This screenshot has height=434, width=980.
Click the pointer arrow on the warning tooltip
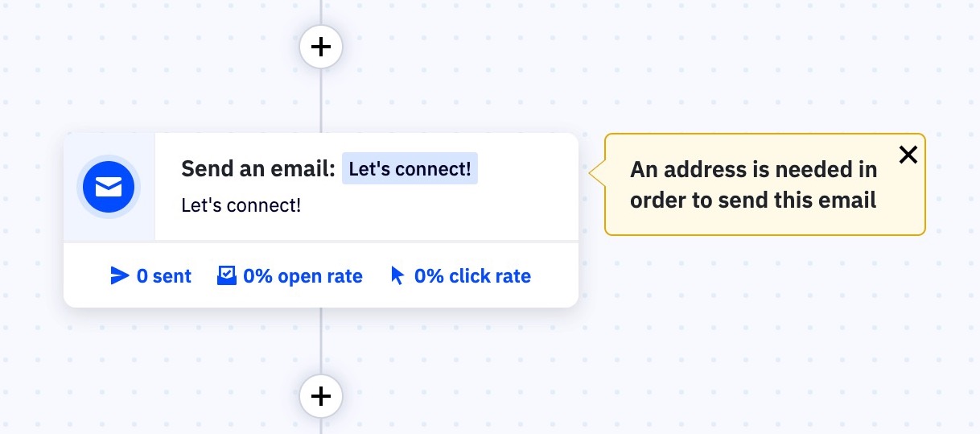(x=596, y=172)
